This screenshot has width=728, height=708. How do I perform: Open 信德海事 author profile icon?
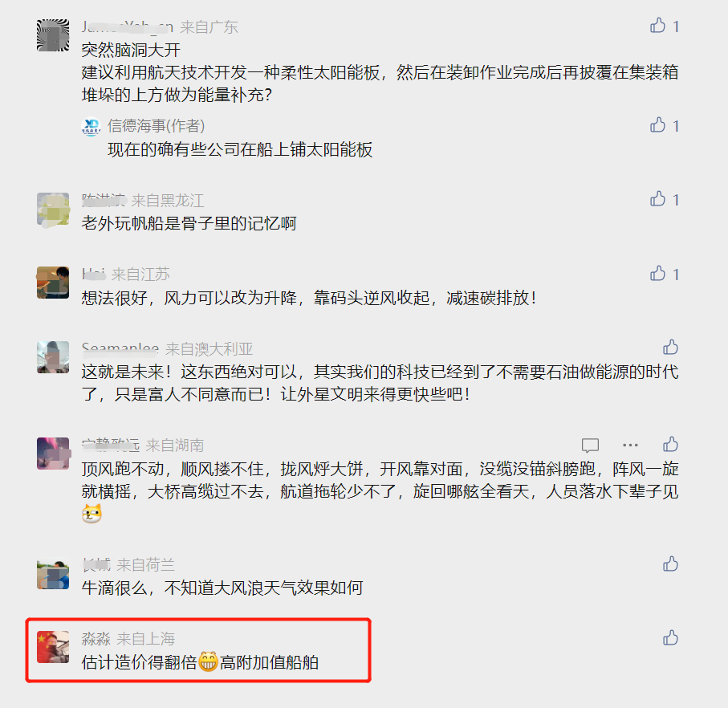point(91,126)
